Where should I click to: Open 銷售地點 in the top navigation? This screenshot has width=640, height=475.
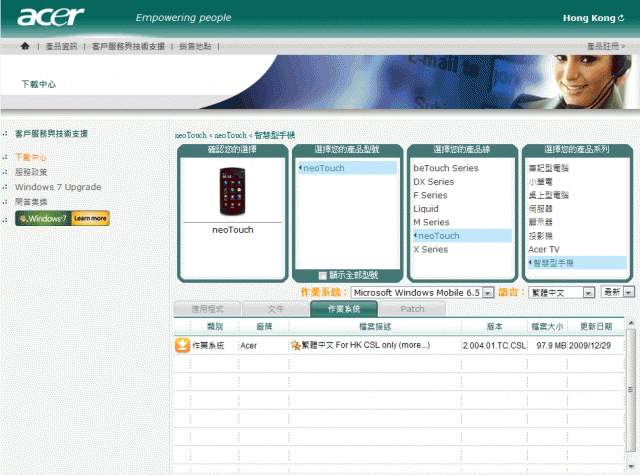click(x=195, y=47)
